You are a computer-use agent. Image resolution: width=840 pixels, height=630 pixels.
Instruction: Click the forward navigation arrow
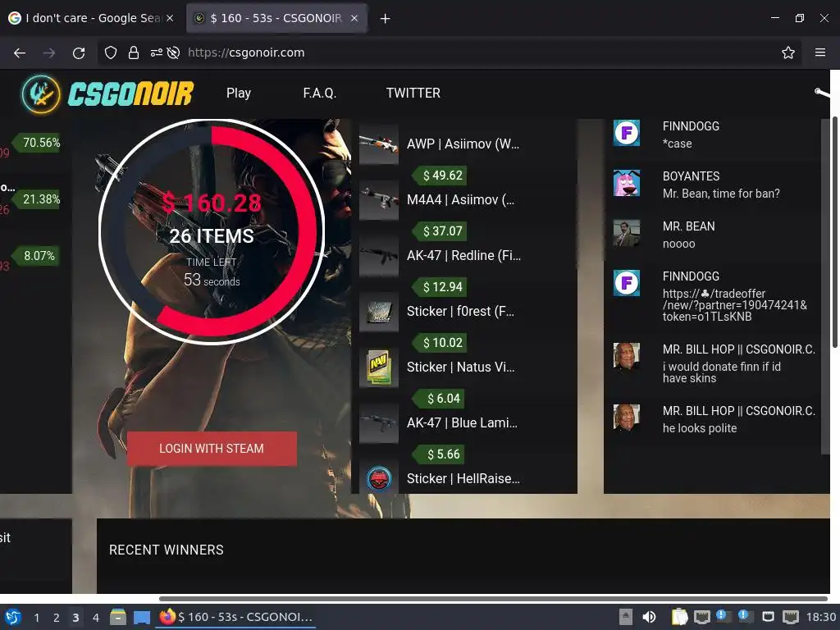(x=49, y=52)
